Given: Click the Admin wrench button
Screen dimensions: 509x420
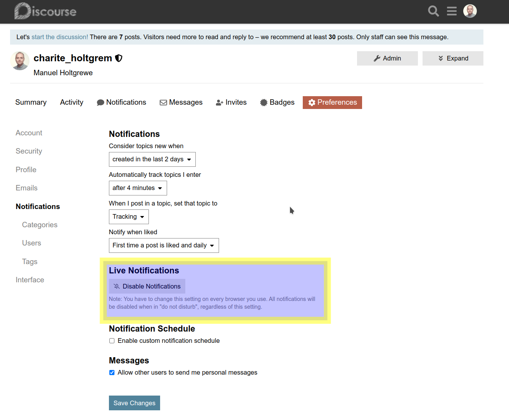Looking at the screenshot, I should tap(387, 58).
